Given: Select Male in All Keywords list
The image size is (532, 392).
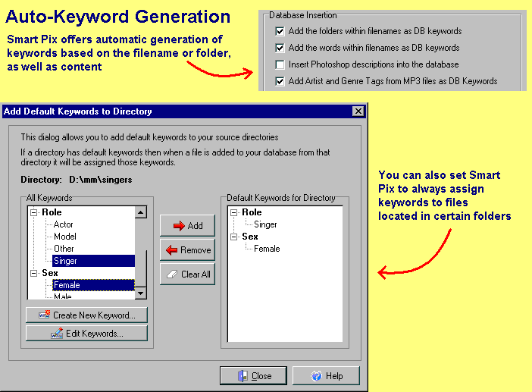Looking at the screenshot, I should click(62, 296).
